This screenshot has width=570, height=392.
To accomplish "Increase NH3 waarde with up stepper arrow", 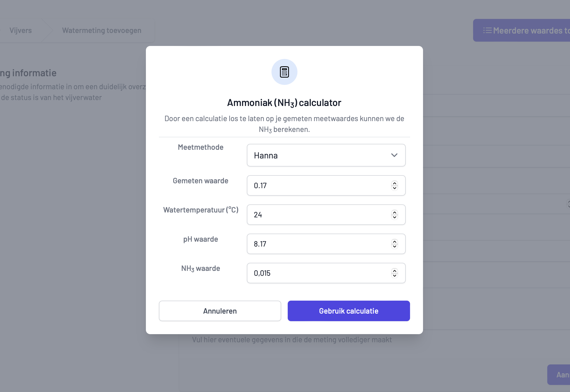I will [x=395, y=271].
